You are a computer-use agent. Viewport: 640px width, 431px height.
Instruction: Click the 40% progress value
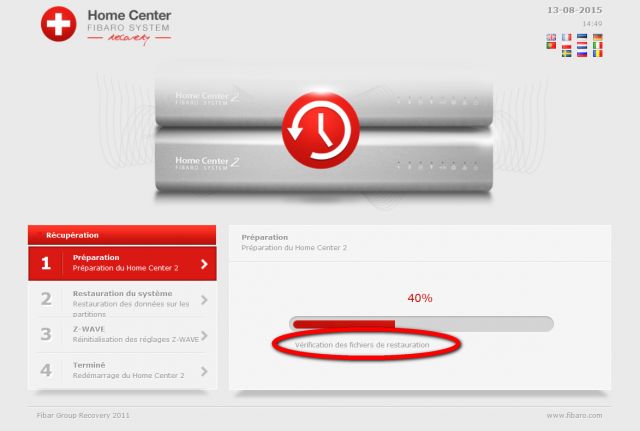point(420,298)
